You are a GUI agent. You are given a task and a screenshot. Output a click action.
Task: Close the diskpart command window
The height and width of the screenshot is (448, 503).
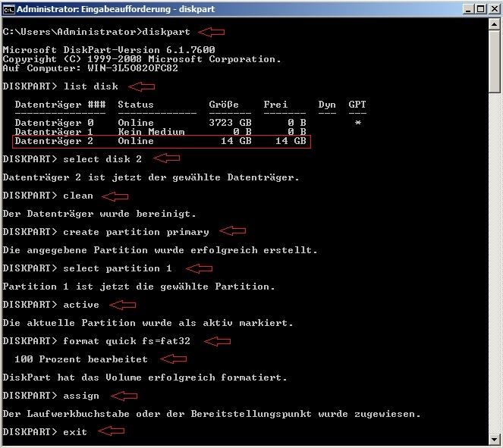click(495, 9)
